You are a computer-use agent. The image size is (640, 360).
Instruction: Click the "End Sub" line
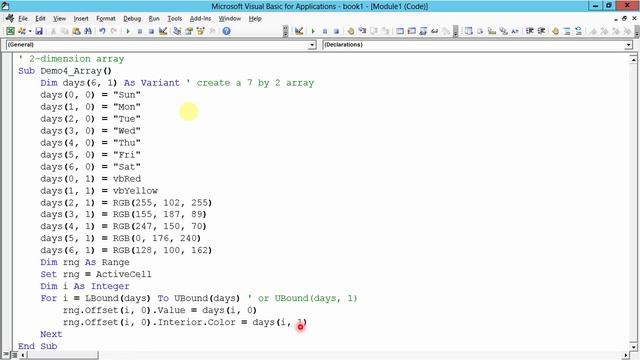click(x=38, y=346)
